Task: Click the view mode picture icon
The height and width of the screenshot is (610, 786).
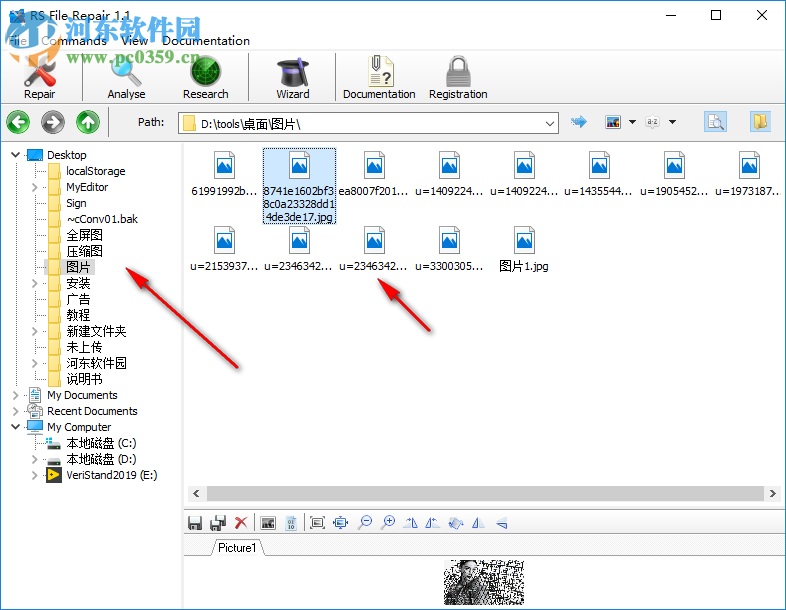Action: click(613, 122)
